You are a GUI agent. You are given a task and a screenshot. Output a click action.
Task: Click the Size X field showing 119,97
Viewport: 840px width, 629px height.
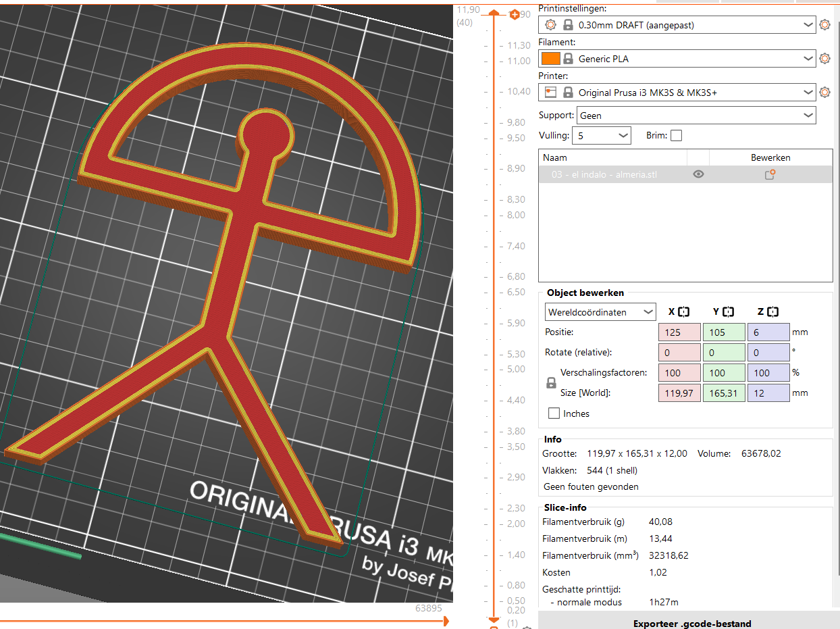(x=679, y=393)
